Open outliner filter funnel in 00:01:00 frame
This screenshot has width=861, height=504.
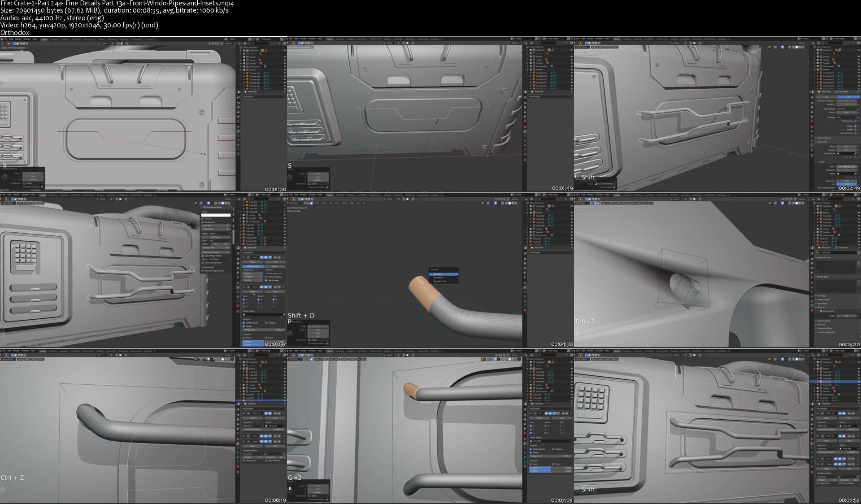coord(279,43)
